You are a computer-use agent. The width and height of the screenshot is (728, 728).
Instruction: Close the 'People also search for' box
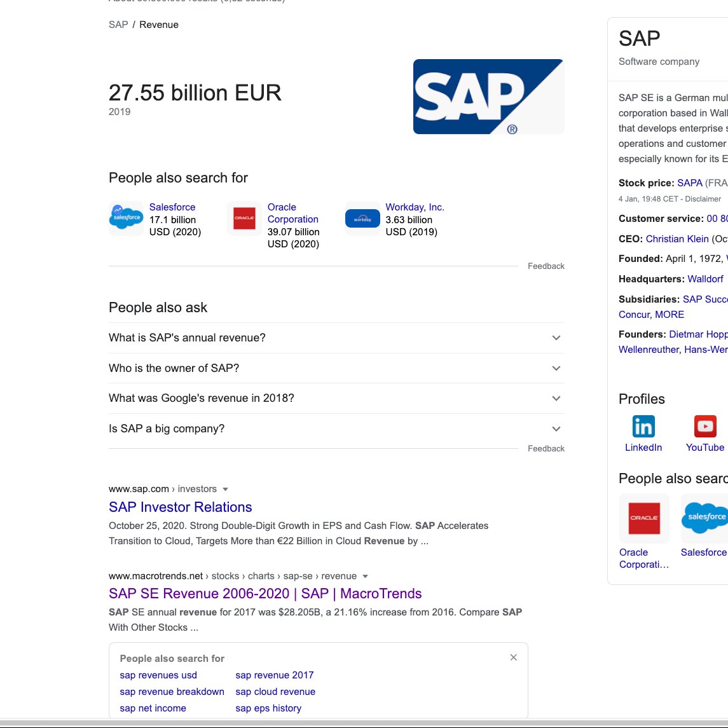[514, 657]
